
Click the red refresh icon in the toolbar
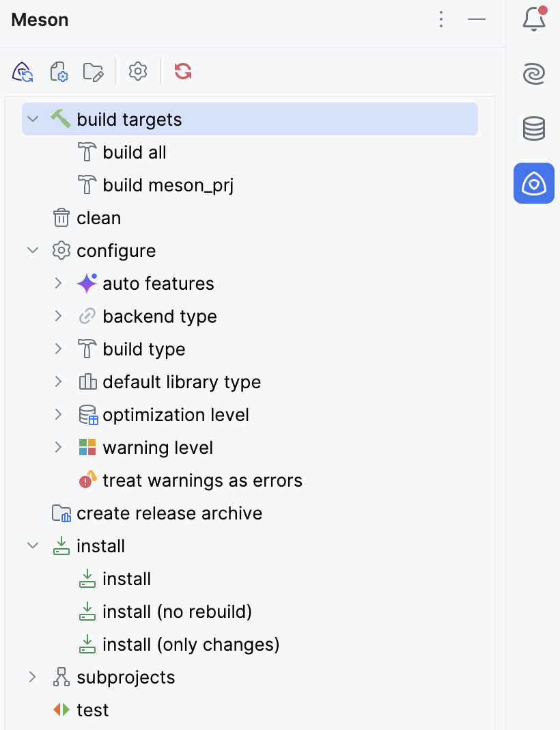[182, 71]
